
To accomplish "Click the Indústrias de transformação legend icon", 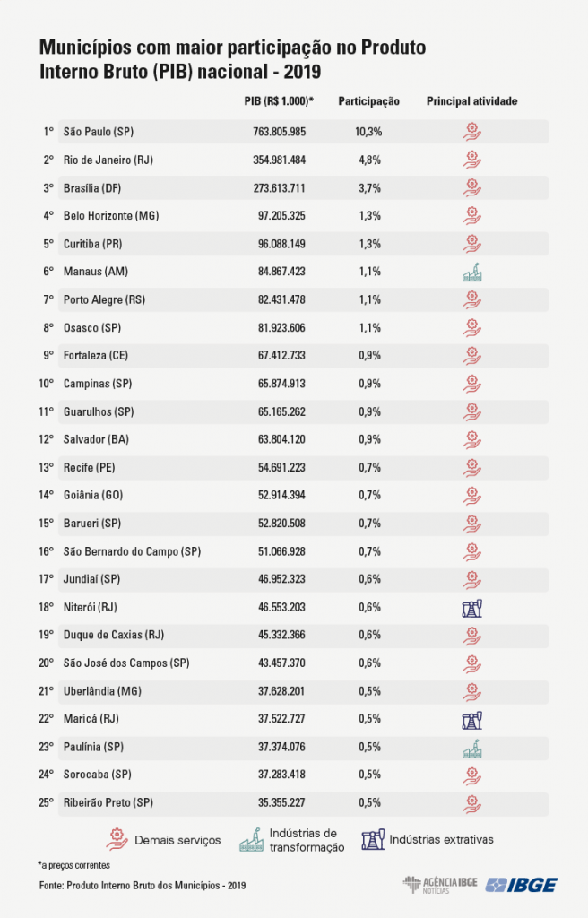I will pos(252,839).
